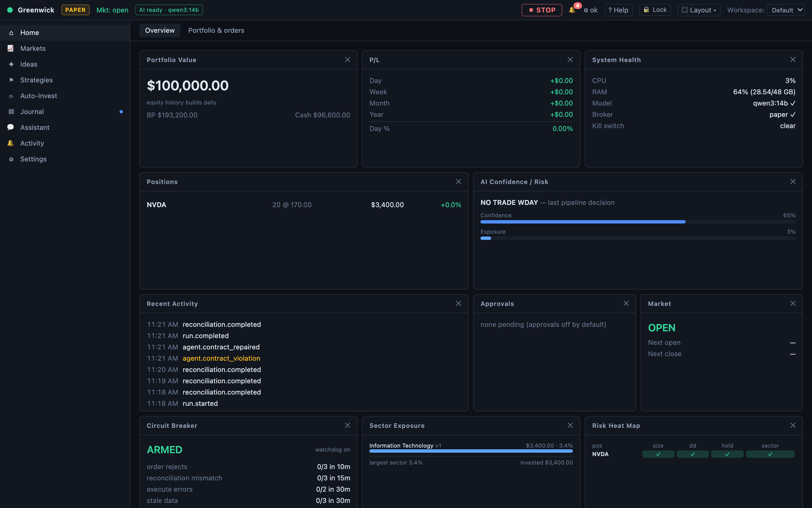Image resolution: width=812 pixels, height=508 pixels.
Task: Click the BP $193,200.00 value
Action: click(172, 115)
